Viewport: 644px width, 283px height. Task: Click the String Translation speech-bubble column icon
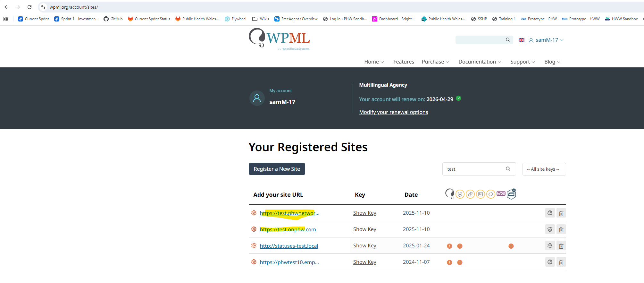[460, 194]
